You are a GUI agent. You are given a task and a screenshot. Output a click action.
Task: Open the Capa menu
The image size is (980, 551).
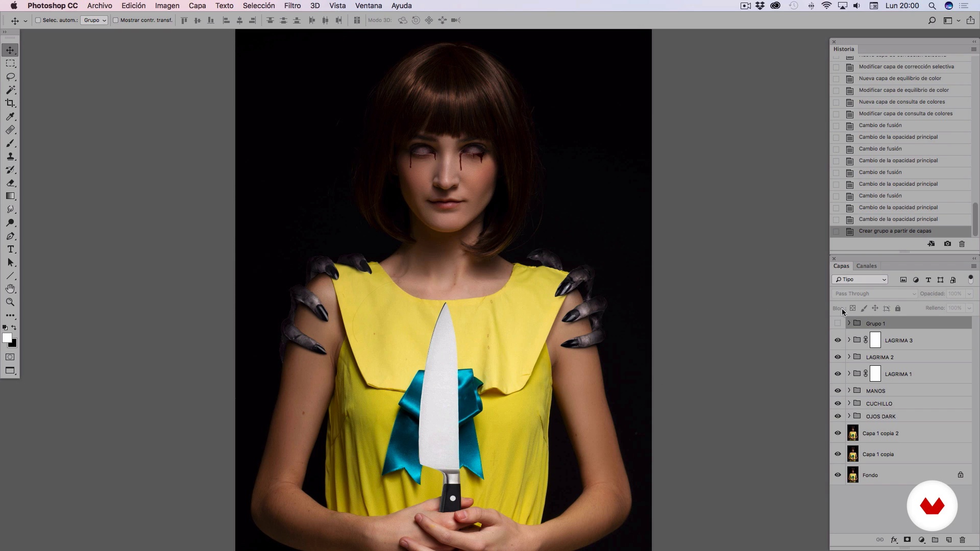pos(197,6)
